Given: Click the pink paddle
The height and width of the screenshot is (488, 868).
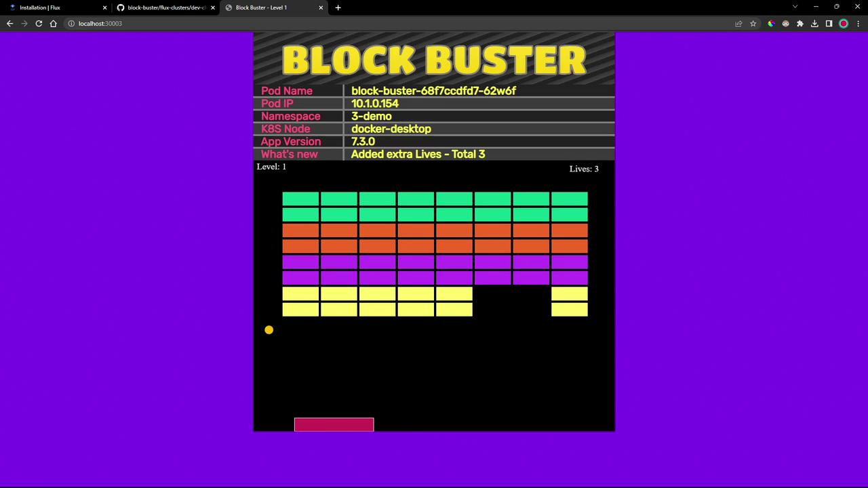Looking at the screenshot, I should click(334, 425).
